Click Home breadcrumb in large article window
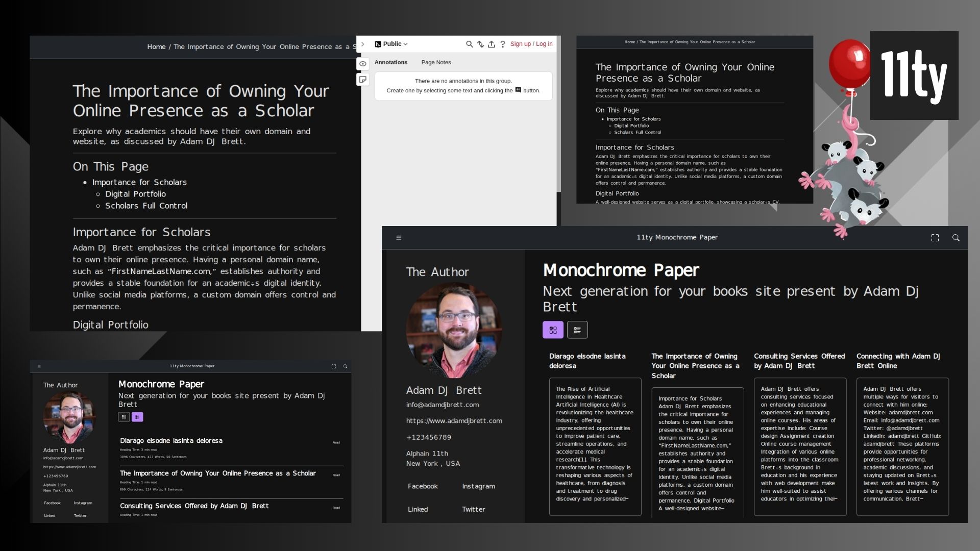The image size is (980, 551). coord(156,47)
